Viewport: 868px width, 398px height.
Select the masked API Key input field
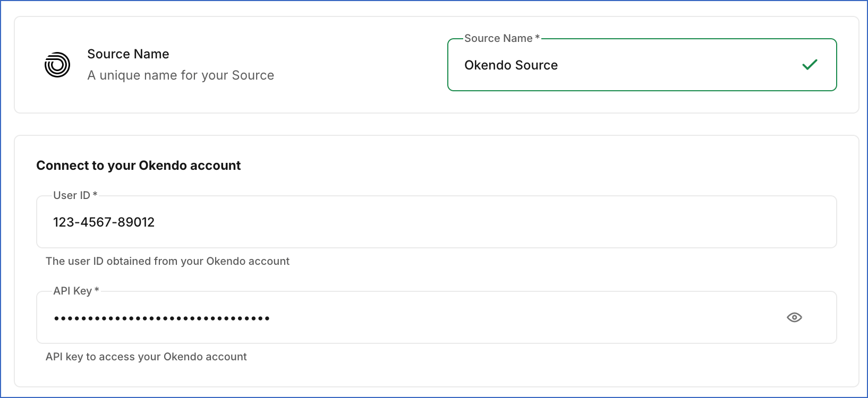tap(436, 317)
